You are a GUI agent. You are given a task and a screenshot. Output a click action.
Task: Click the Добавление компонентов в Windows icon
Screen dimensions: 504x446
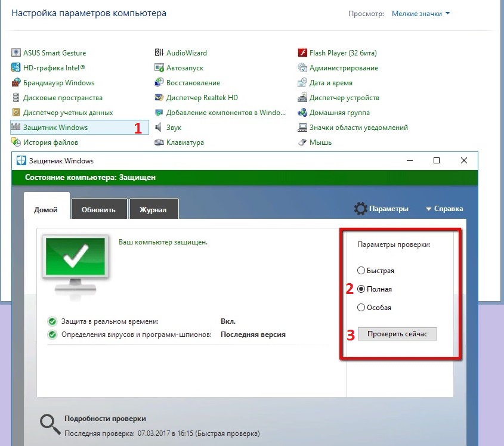coord(159,113)
